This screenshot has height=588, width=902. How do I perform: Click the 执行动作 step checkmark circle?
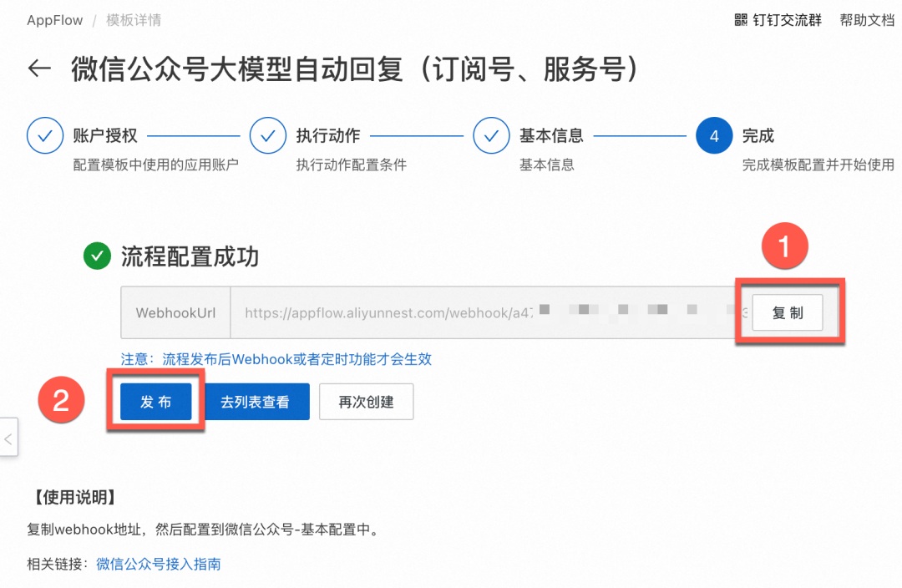click(x=268, y=136)
